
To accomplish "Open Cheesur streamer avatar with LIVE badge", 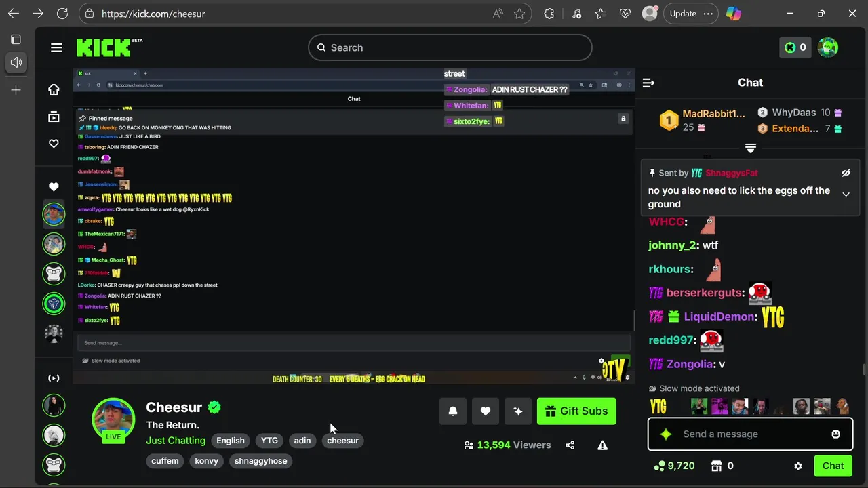I will (x=113, y=420).
